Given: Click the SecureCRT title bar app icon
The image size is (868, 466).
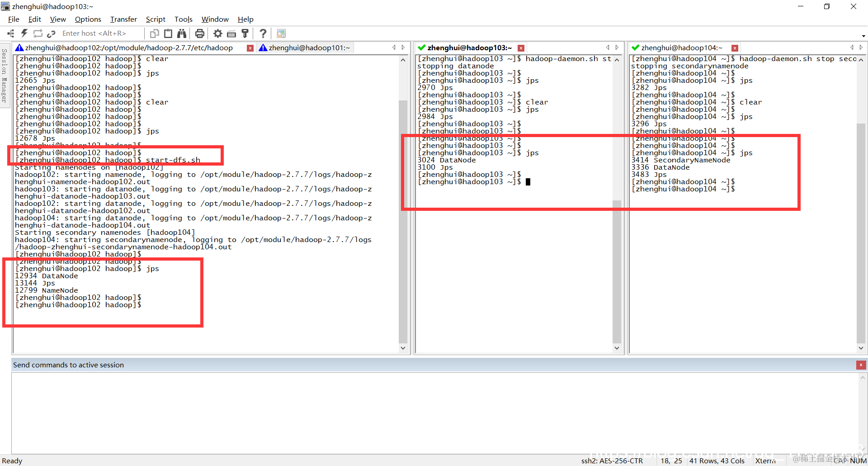Looking at the screenshot, I should click(x=5, y=6).
